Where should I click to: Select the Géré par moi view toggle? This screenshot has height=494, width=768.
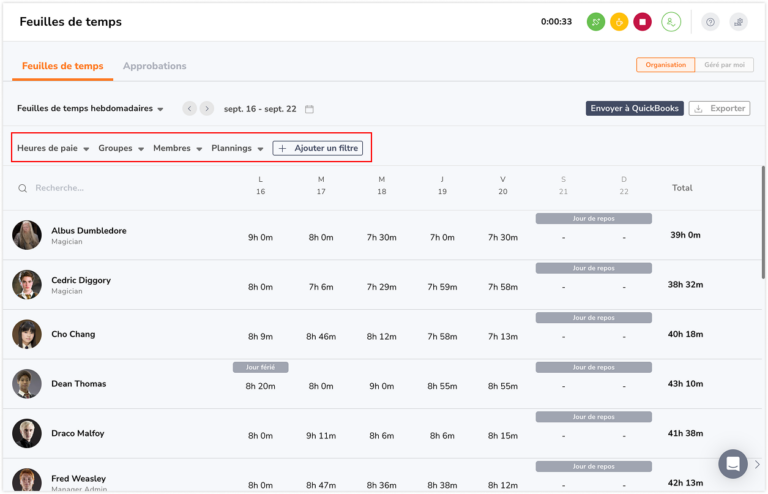click(724, 65)
